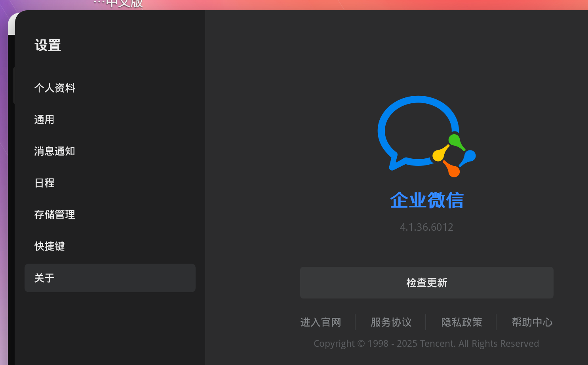Open the 隐私政策 link
Image resolution: width=588 pixels, height=365 pixels.
coord(461,322)
